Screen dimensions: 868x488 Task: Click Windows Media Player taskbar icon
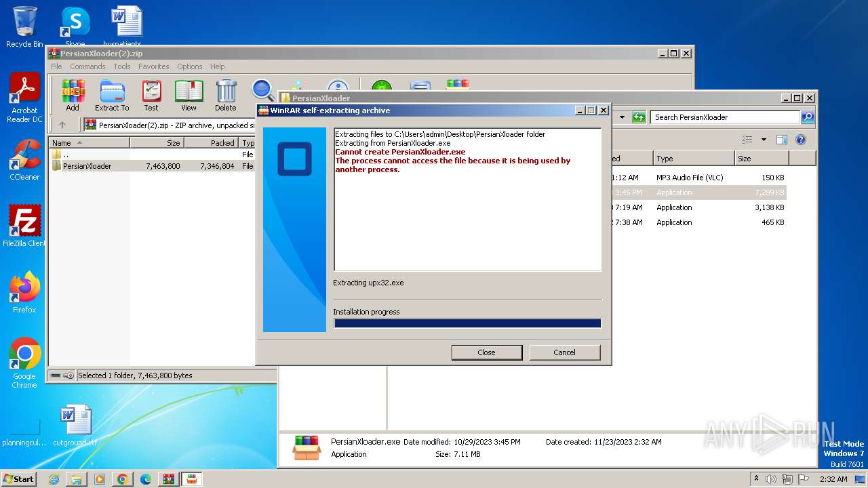(x=100, y=479)
